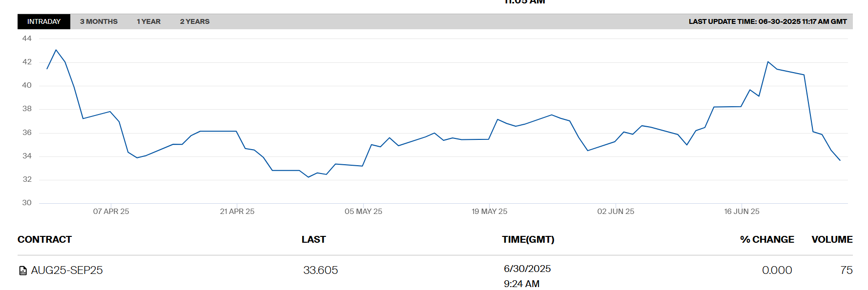Screen dimensions: 868x290
Task: Switch chart to 2 YEARS
Action: (x=194, y=21)
